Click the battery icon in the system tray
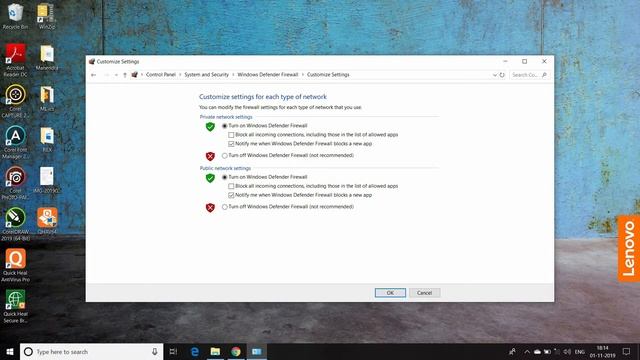The height and width of the screenshot is (360, 640). 547,351
